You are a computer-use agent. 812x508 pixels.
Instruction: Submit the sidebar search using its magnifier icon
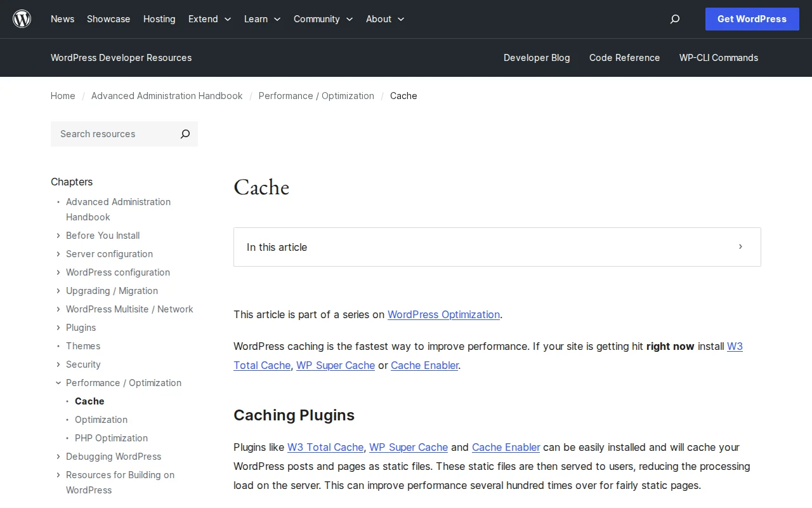coord(185,134)
